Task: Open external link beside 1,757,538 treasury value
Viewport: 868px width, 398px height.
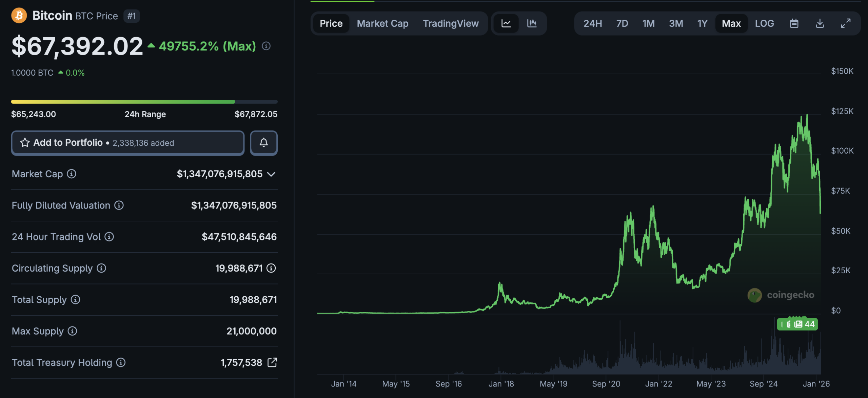Action: (x=272, y=362)
